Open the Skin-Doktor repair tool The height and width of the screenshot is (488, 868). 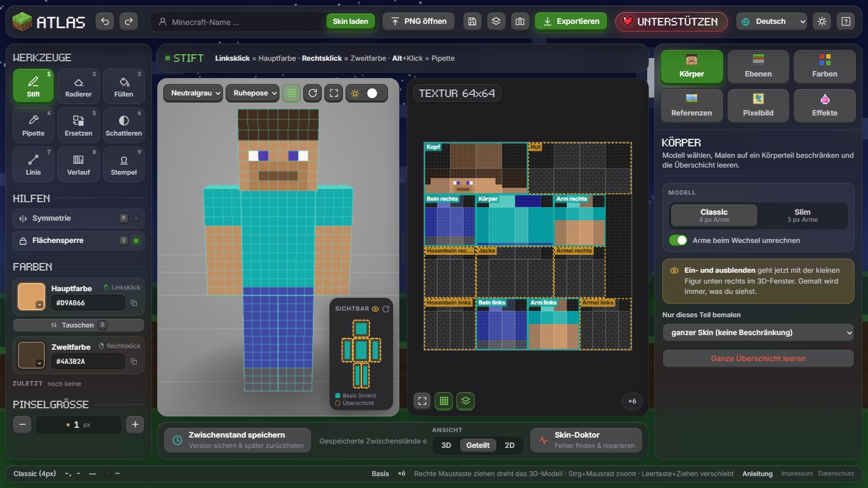click(586, 440)
